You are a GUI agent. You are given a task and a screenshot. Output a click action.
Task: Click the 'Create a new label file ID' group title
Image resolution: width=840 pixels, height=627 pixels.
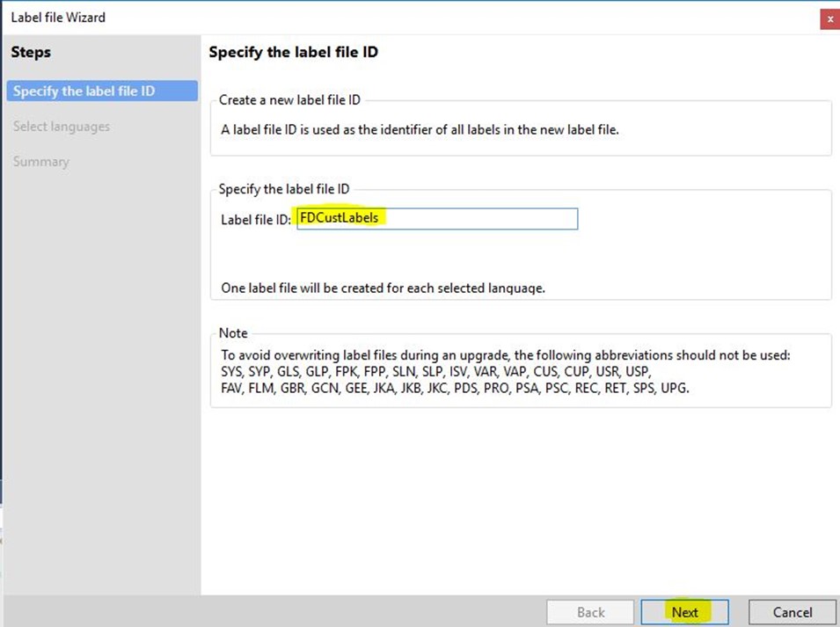tap(289, 100)
